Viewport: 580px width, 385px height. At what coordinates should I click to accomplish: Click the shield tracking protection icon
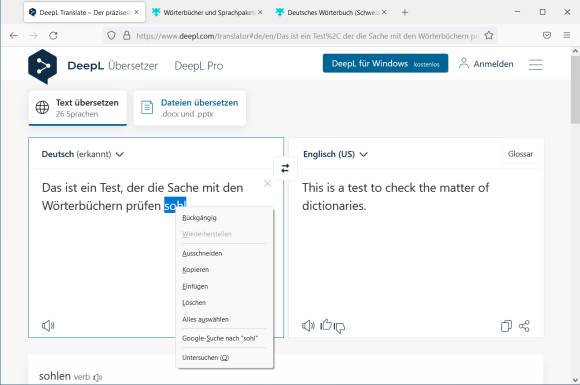[x=111, y=36]
